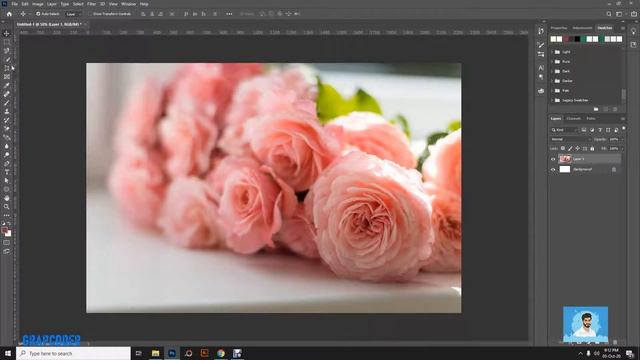Select the Clone Stamp tool
The height and width of the screenshot is (360, 640).
point(7,111)
